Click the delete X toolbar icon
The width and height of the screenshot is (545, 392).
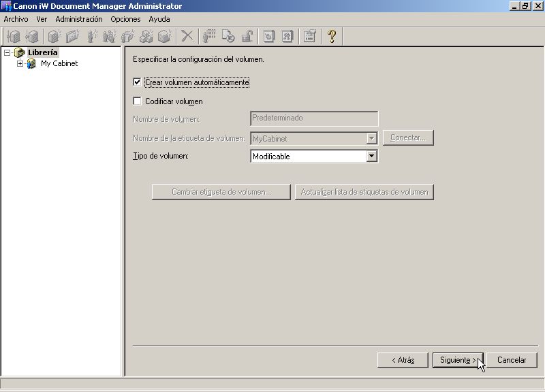point(187,36)
